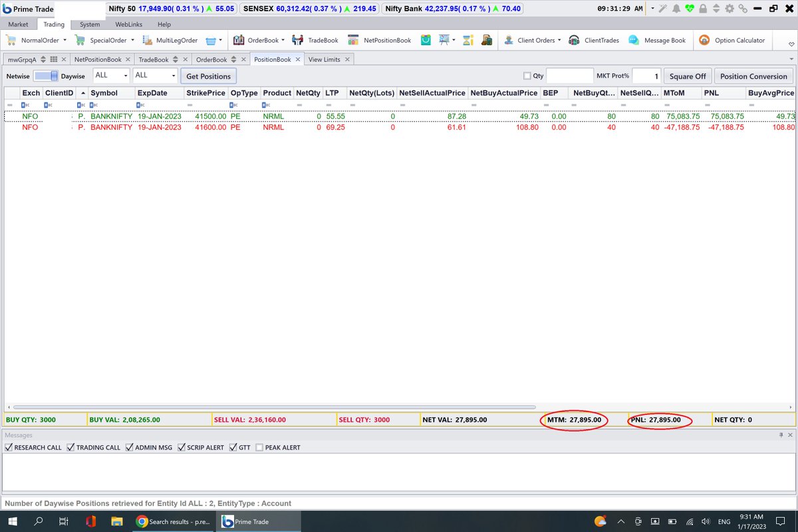This screenshot has height=532, width=798.
Task: Click the brown briefcase person toolbar icon
Action: tap(487, 41)
